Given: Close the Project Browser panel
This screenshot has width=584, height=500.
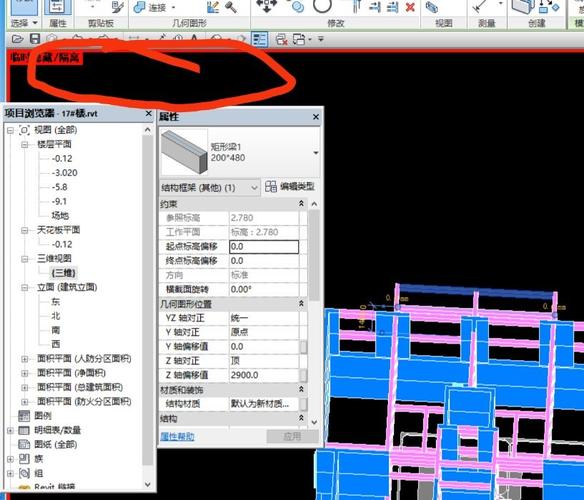Looking at the screenshot, I should [149, 113].
